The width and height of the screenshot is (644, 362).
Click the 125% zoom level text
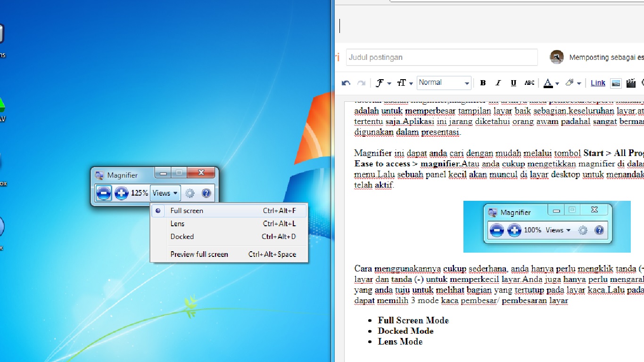coord(140,193)
